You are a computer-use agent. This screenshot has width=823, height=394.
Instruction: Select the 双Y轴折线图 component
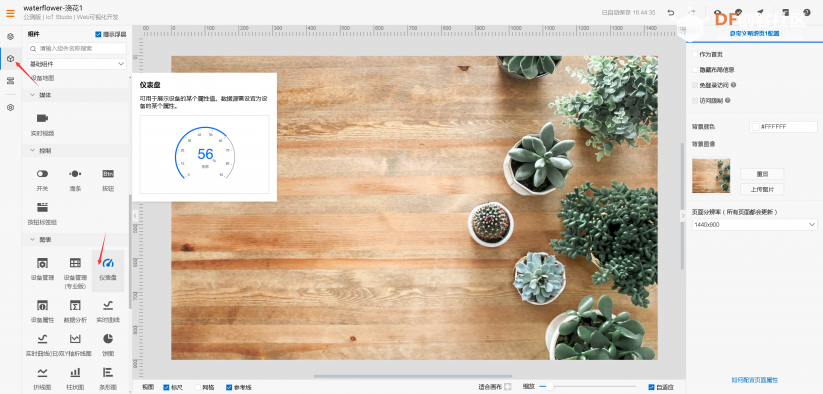[75, 344]
